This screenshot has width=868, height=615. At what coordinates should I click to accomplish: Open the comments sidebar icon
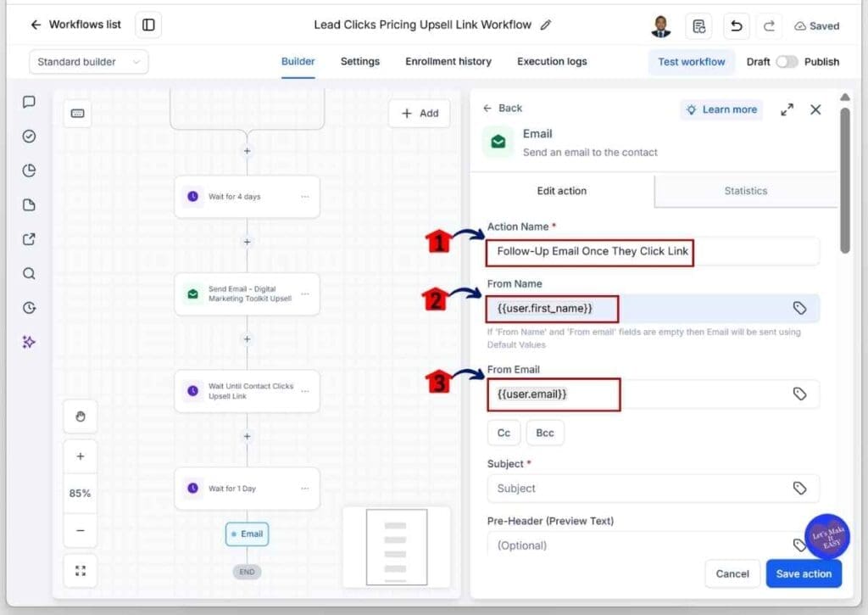(x=30, y=102)
